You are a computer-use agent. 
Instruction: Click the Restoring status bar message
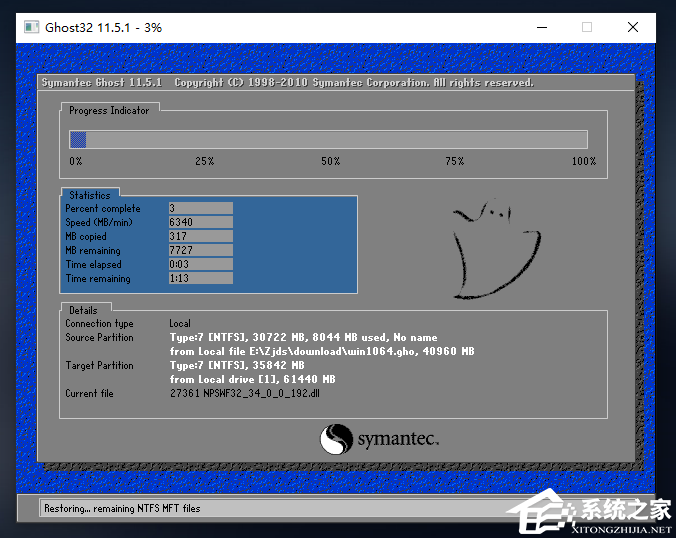[122, 508]
